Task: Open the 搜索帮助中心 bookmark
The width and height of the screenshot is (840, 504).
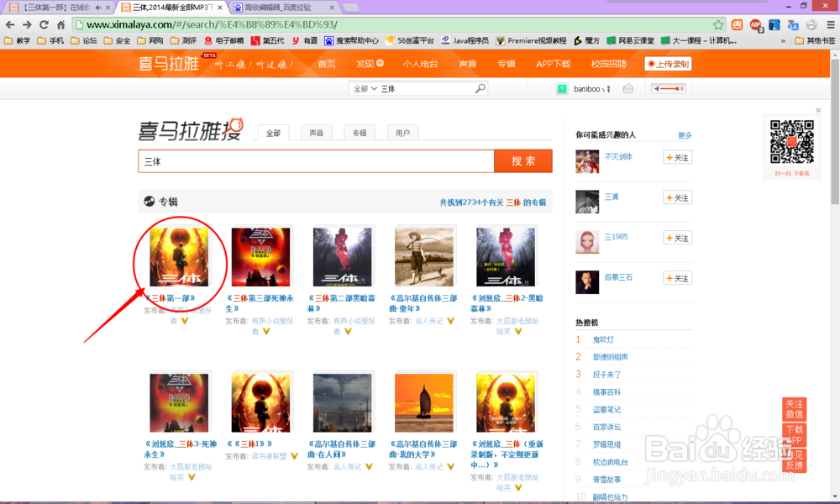Action: [351, 40]
